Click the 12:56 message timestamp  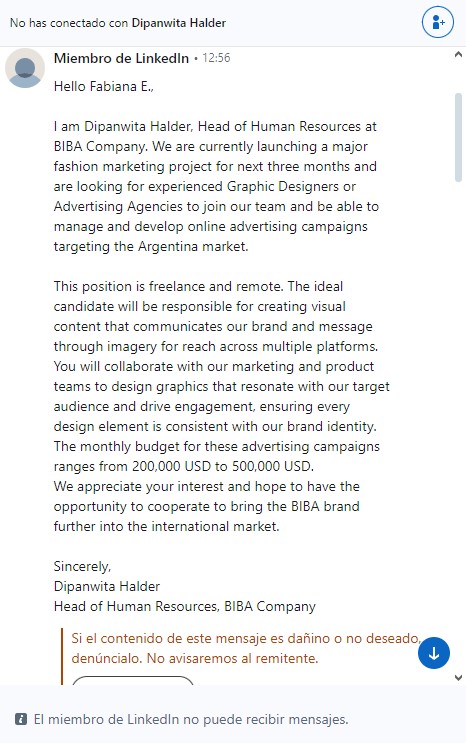point(216,58)
